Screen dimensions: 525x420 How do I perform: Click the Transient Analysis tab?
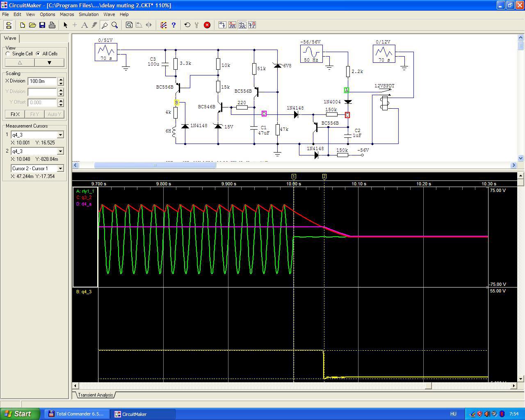click(95, 395)
